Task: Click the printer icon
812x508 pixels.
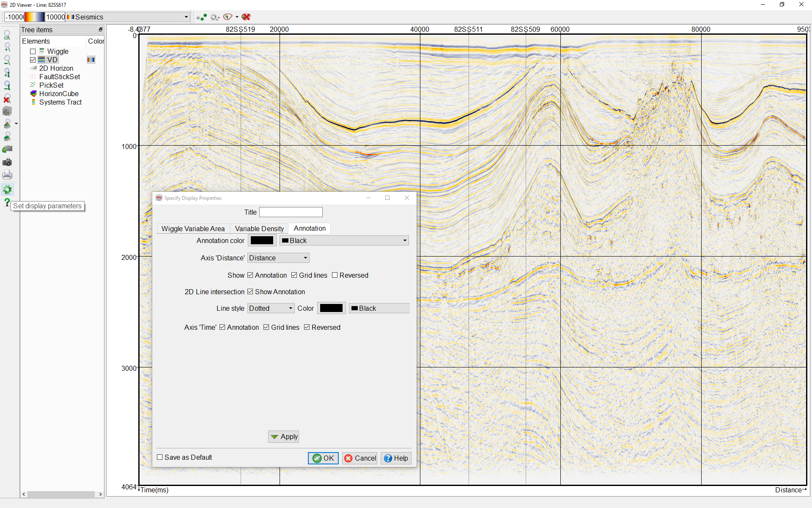Action: click(x=7, y=175)
